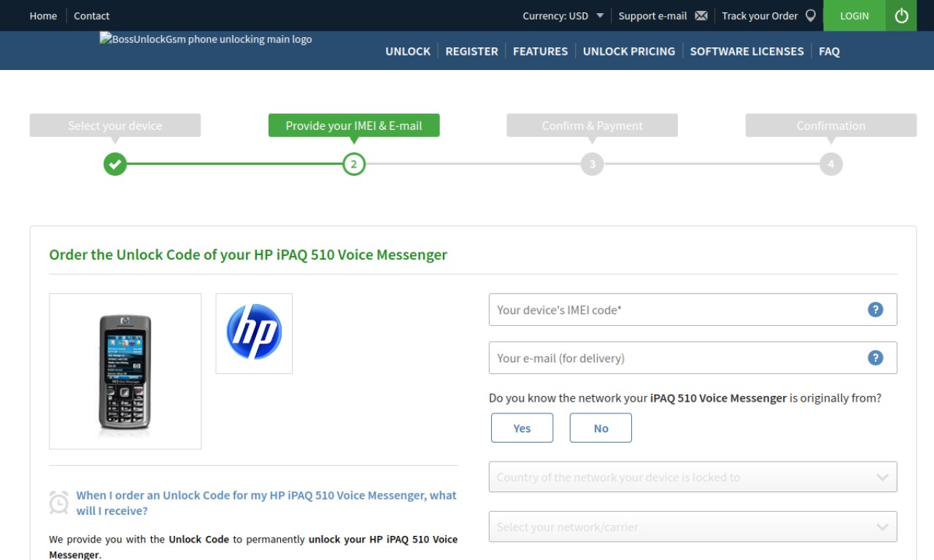Screen dimensions: 934x560
Task: Click the Track your Order link
Action: [x=760, y=15]
